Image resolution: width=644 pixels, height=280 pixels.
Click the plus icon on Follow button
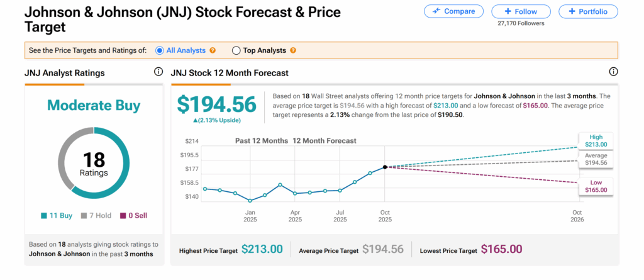click(x=508, y=11)
